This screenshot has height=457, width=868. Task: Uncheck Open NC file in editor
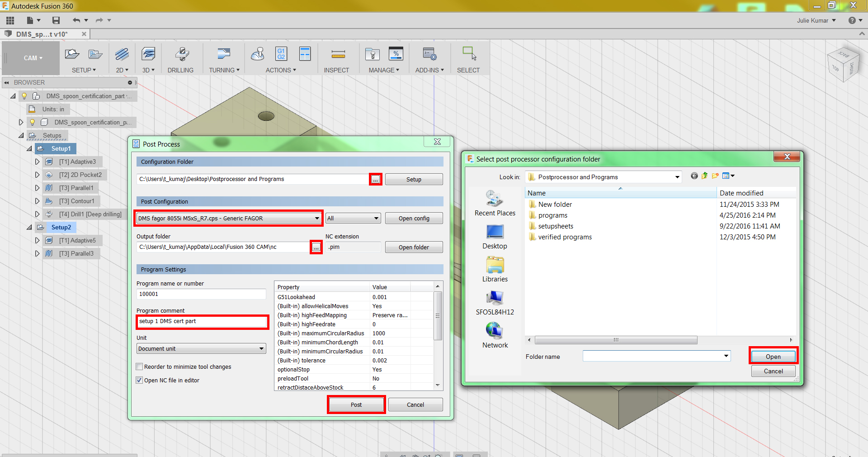(x=140, y=380)
